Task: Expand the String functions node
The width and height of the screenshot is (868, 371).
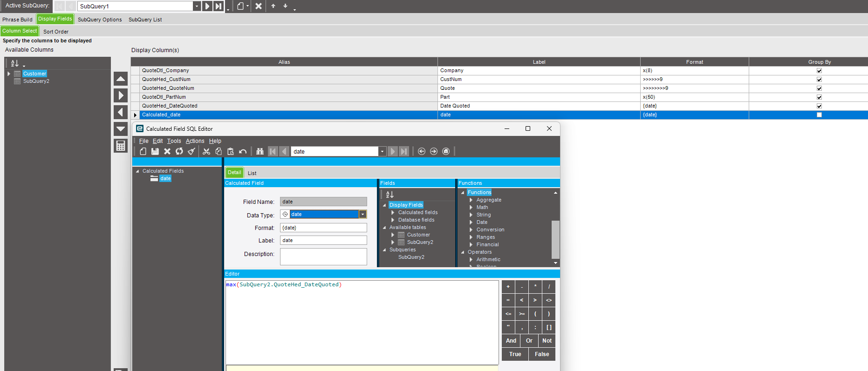Action: [x=471, y=215]
